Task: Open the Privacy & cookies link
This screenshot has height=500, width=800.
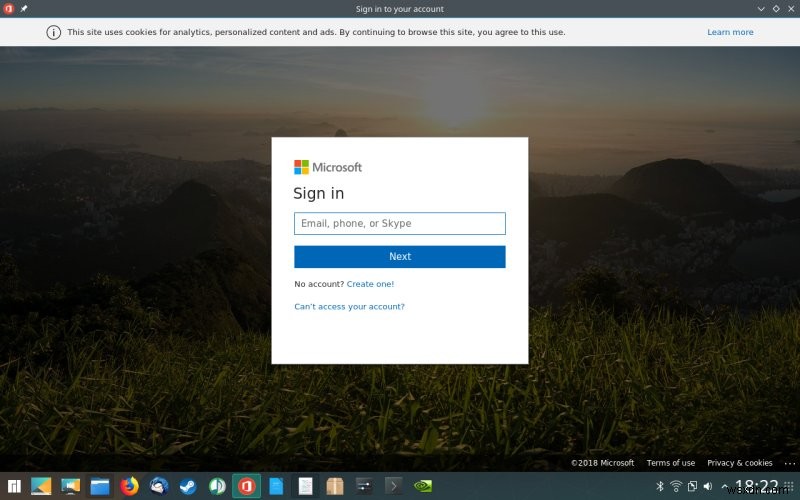Action: click(x=739, y=463)
